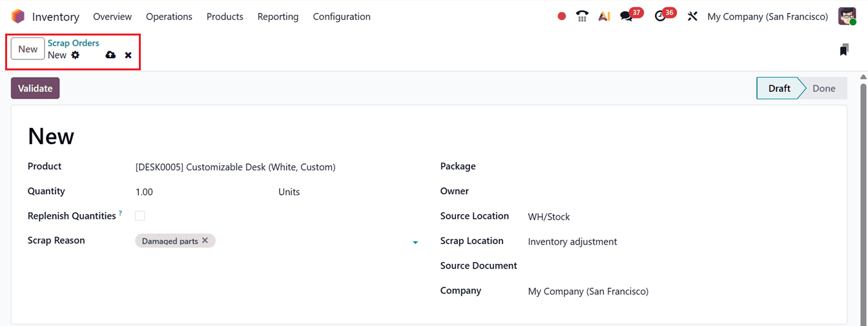Open the Reporting menu

pos(278,17)
